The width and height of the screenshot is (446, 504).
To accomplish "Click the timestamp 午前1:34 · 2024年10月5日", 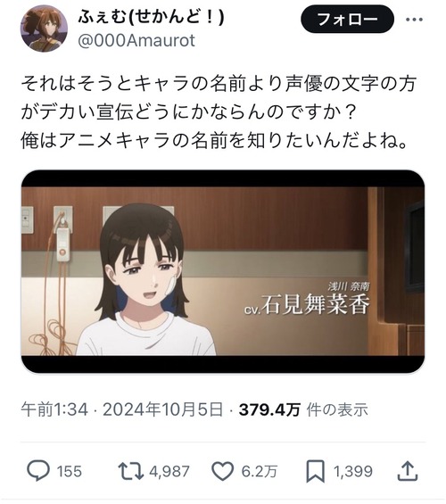I will coord(122,409).
